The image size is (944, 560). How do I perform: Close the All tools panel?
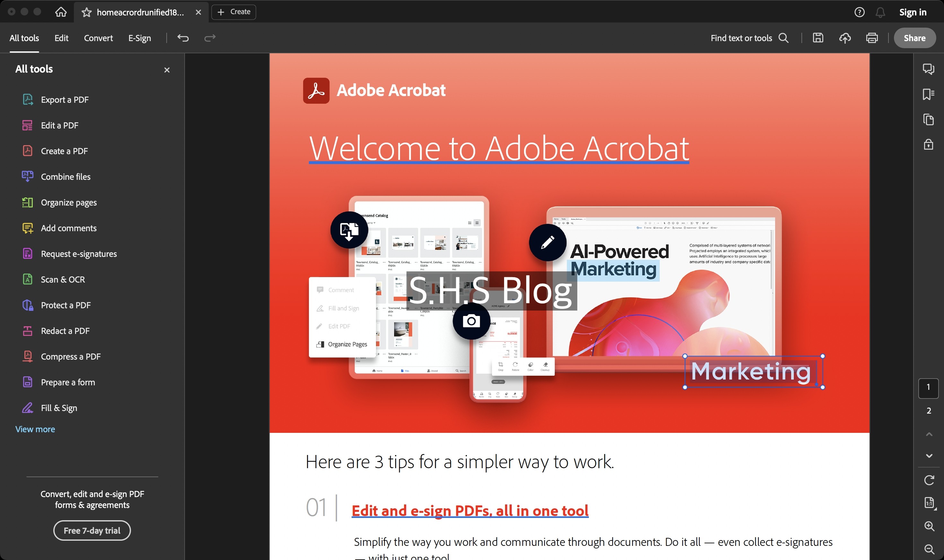167,70
